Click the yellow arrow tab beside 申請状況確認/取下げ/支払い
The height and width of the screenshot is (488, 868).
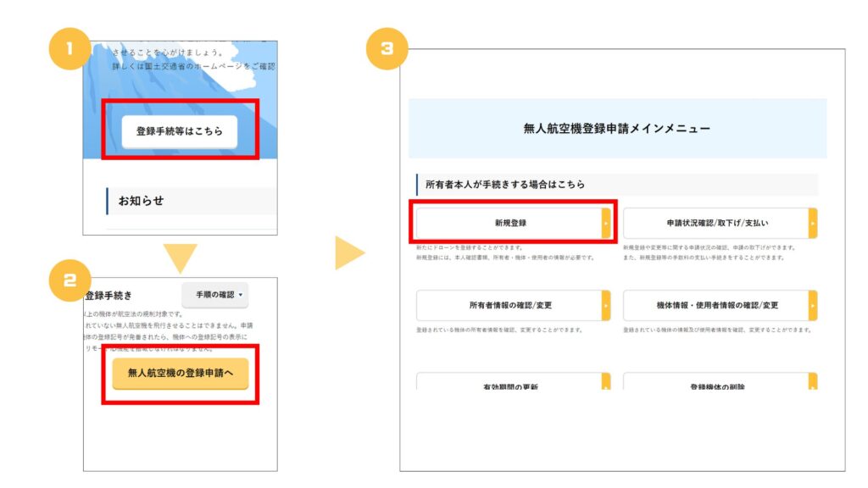[813, 223]
